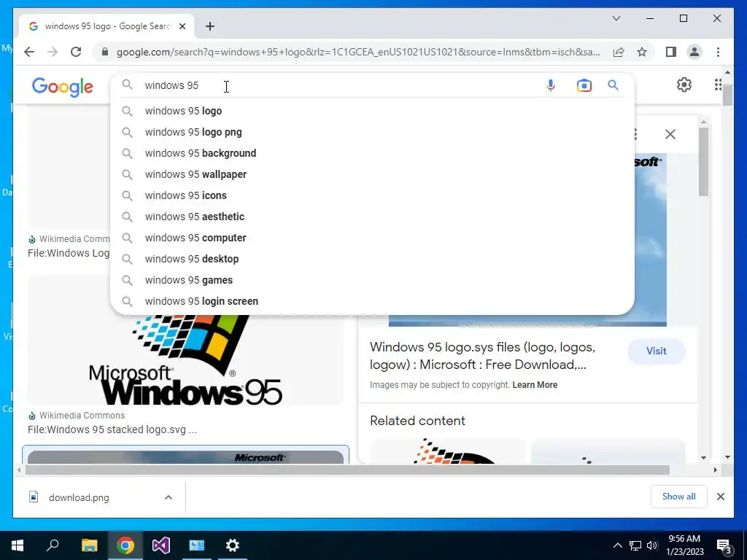Viewport: 747px width, 560px height.
Task: Choose suggestion 'windows 95 login screen'
Action: pos(372,301)
